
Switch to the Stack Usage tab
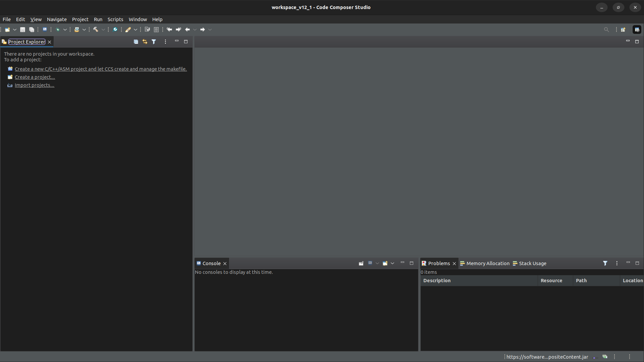click(x=530, y=263)
